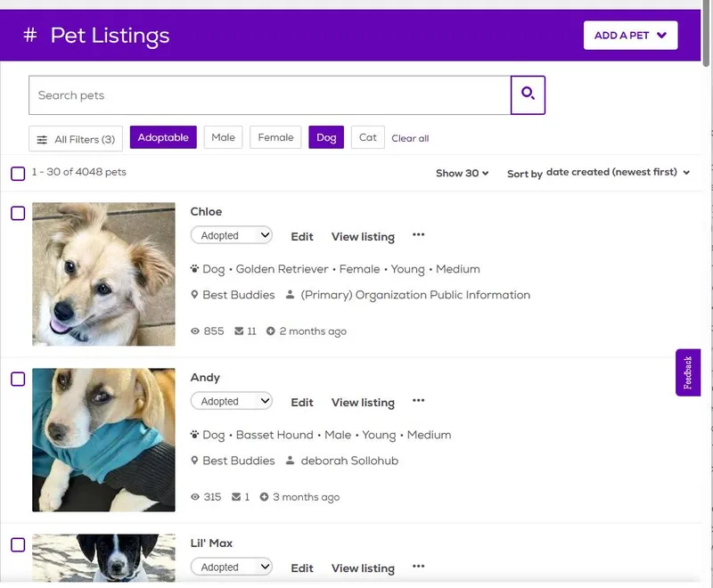The image size is (713, 588).
Task: Click View listing for Andy
Action: tap(363, 403)
